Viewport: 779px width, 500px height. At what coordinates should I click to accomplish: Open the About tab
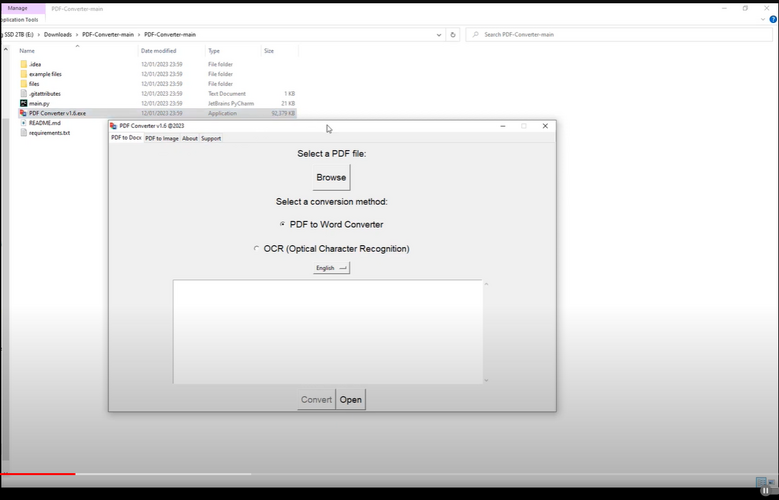coord(190,139)
